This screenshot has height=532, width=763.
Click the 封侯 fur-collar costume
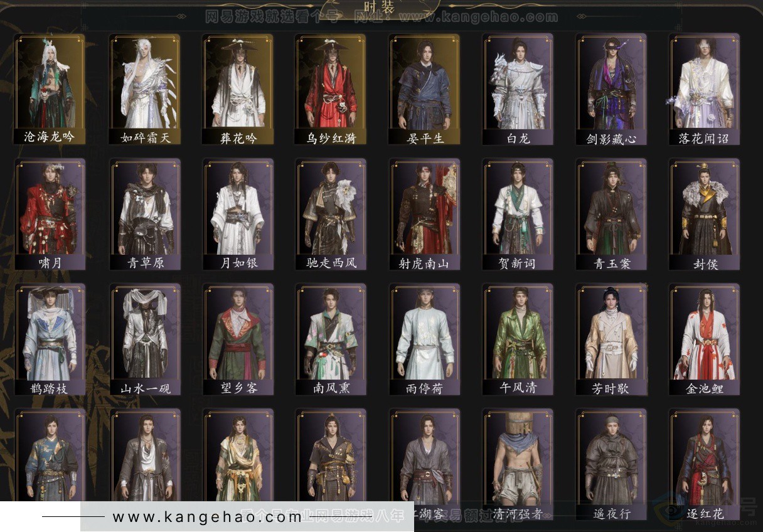tap(705, 215)
